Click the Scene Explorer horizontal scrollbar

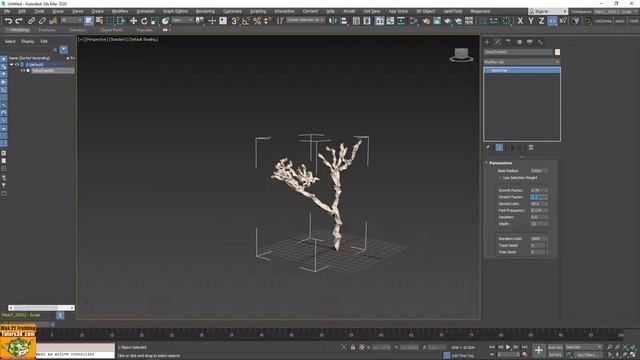pos(41,308)
